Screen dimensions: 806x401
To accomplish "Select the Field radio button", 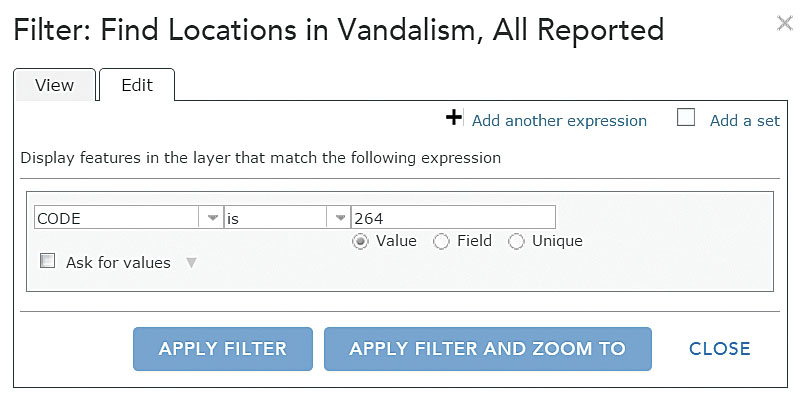I will (x=441, y=241).
